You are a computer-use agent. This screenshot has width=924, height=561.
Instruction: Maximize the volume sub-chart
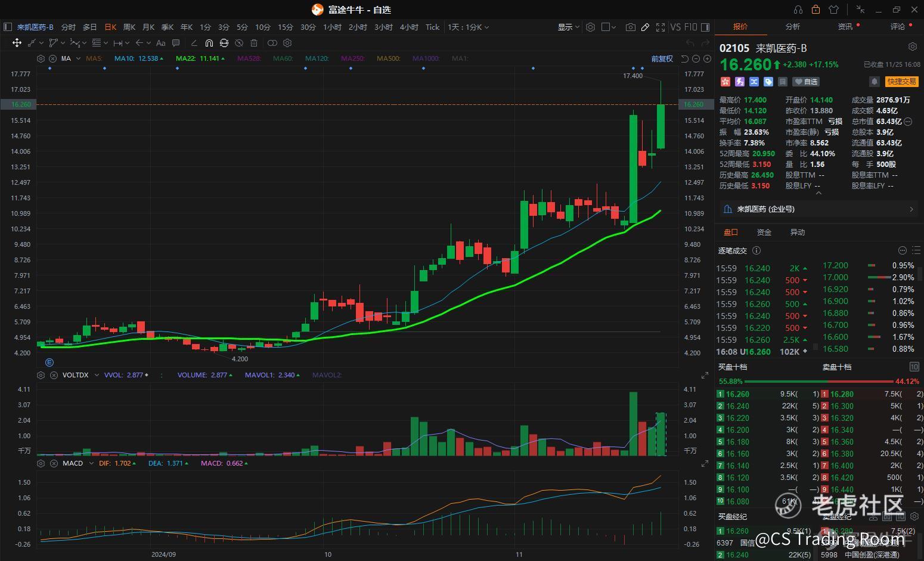tap(705, 375)
